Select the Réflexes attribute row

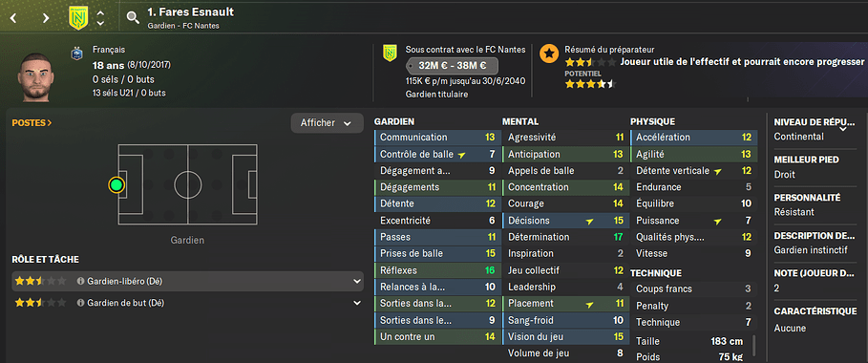(437, 270)
